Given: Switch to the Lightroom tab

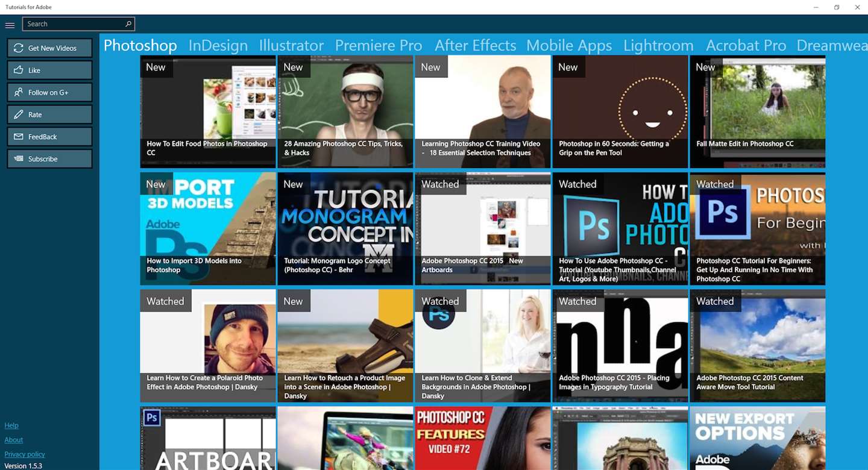Looking at the screenshot, I should click(658, 45).
